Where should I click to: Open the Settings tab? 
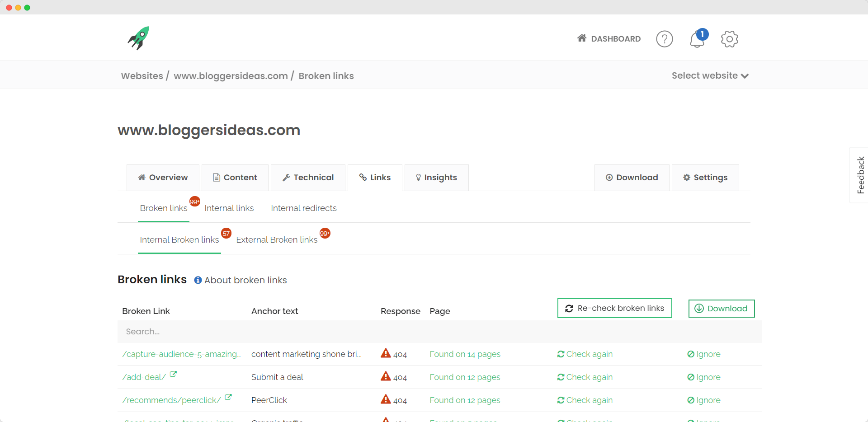click(x=705, y=178)
